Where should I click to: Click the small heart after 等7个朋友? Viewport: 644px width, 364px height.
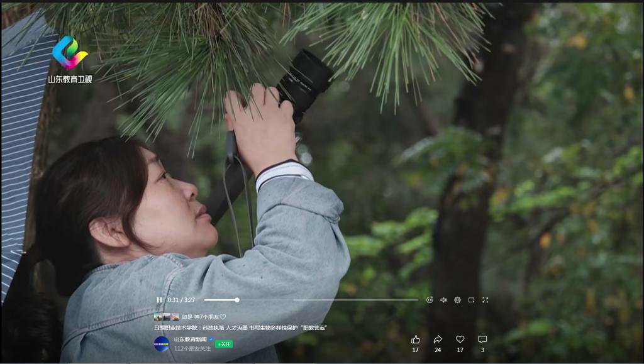pyautogui.click(x=223, y=317)
